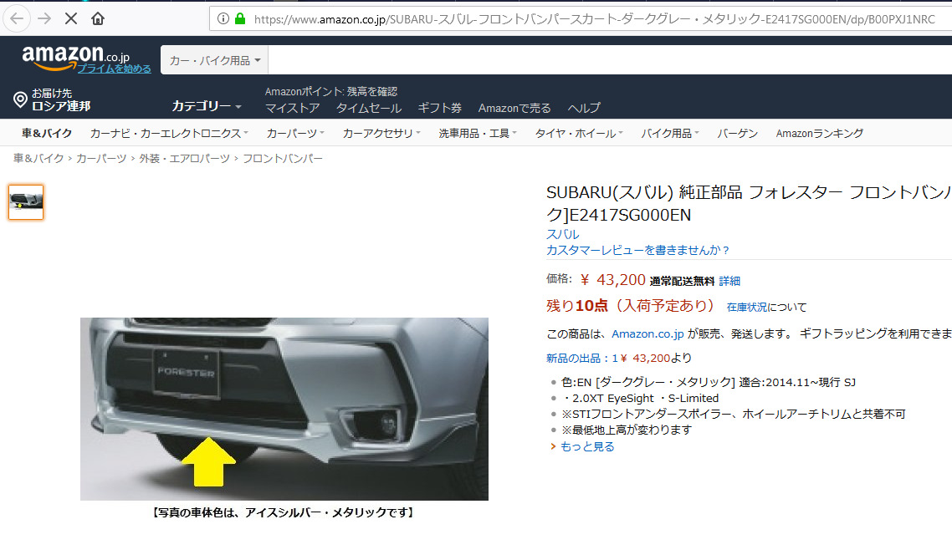Click the browser back navigation arrow
The image size is (952, 560).
pyautogui.click(x=17, y=17)
